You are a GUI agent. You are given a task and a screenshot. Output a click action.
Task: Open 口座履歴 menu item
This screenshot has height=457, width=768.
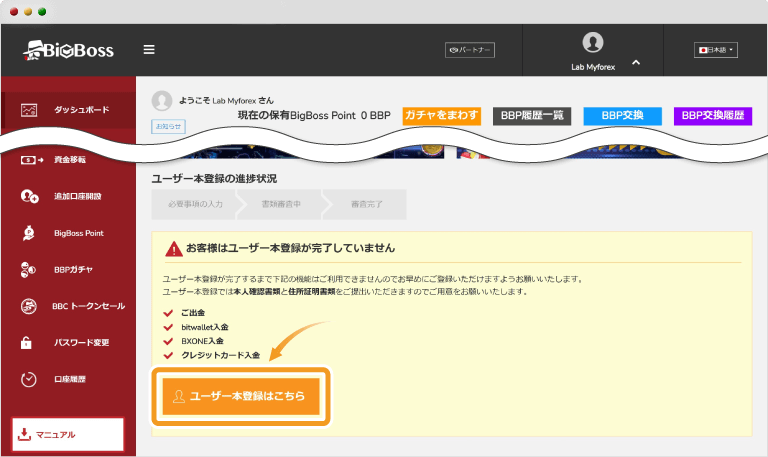click(69, 379)
